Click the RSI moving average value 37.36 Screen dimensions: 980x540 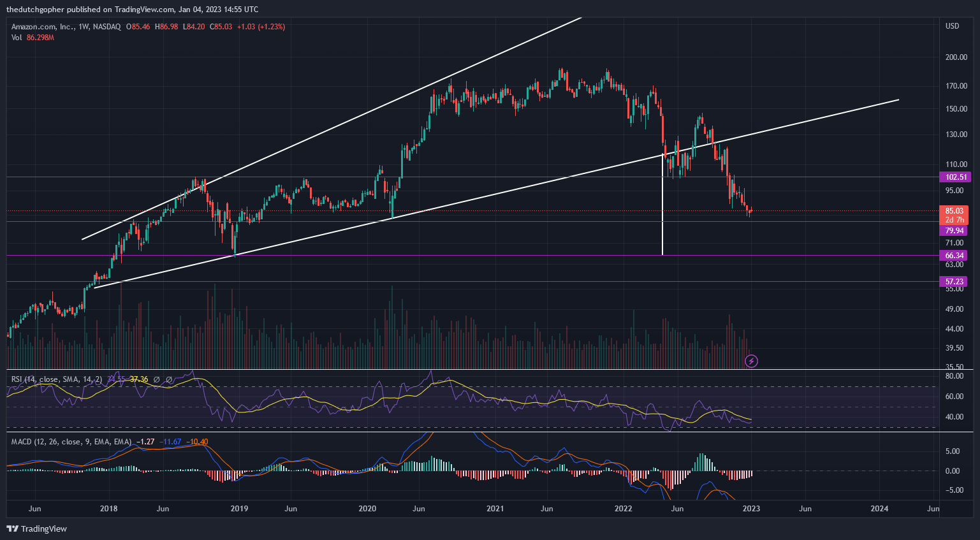click(x=139, y=379)
